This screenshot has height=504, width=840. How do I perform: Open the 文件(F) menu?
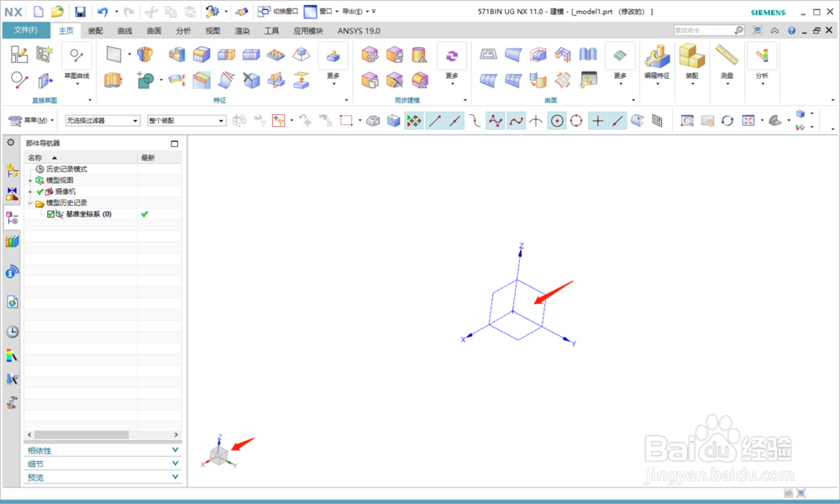[26, 30]
